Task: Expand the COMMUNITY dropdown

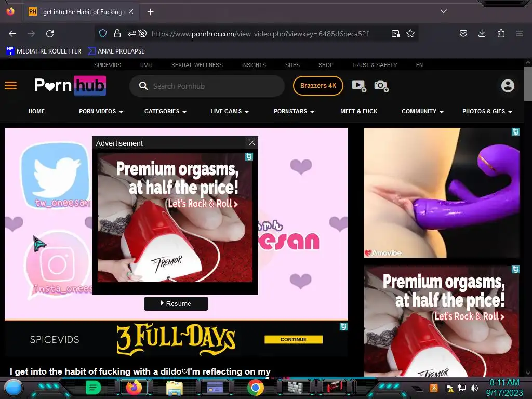Action: [x=422, y=111]
